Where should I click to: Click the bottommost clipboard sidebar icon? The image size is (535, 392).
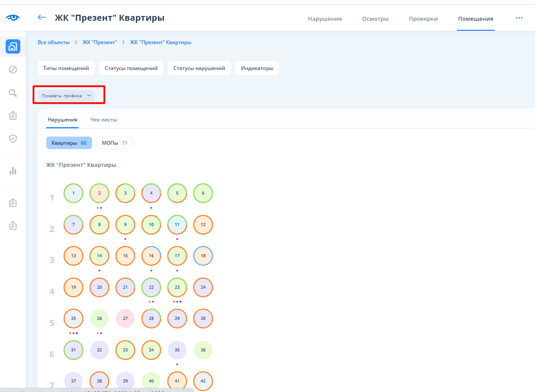point(13,226)
